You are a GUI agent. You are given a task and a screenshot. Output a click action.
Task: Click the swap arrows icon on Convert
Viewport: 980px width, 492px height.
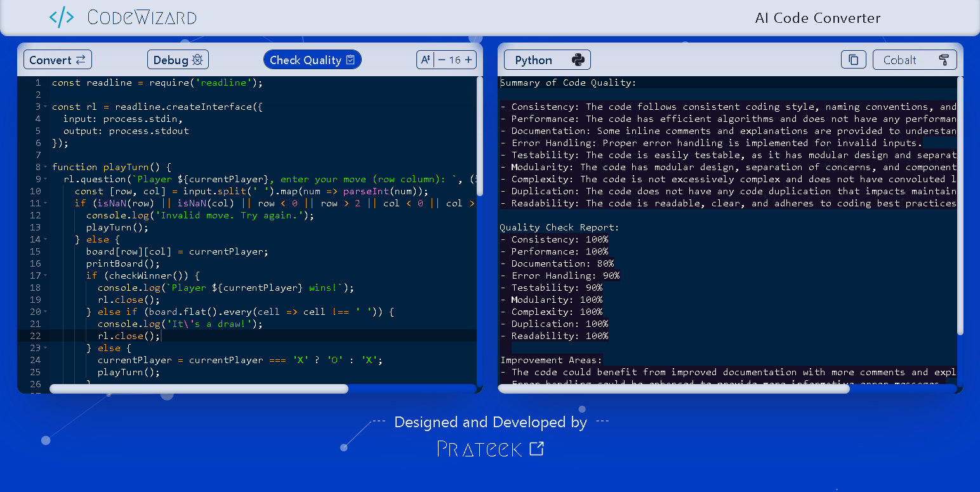pyautogui.click(x=81, y=60)
